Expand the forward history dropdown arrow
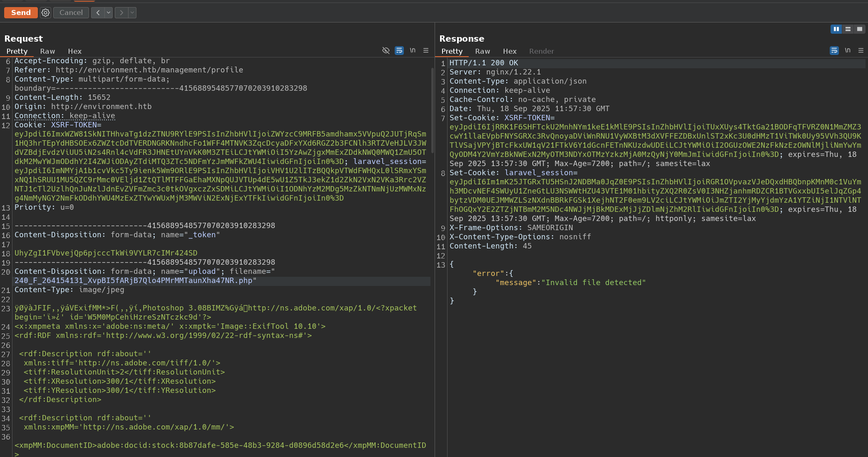The height and width of the screenshot is (457, 868). (132, 12)
